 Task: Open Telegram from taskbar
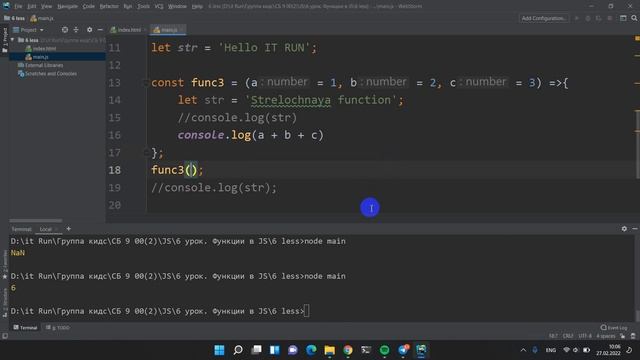click(x=403, y=350)
